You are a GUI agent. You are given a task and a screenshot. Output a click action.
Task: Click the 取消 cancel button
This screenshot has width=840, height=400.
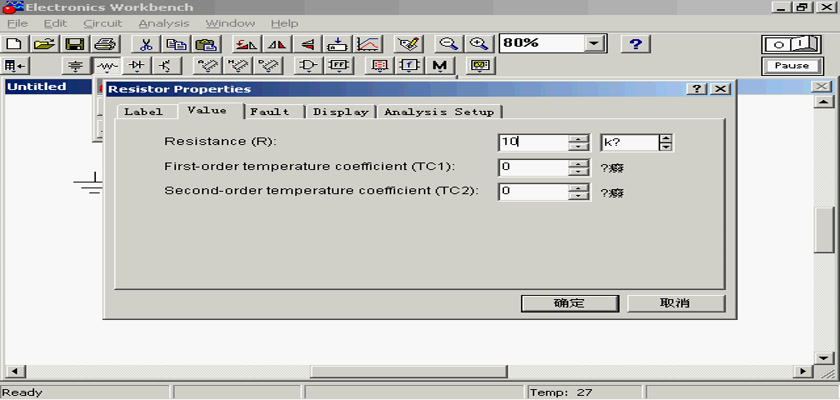672,303
